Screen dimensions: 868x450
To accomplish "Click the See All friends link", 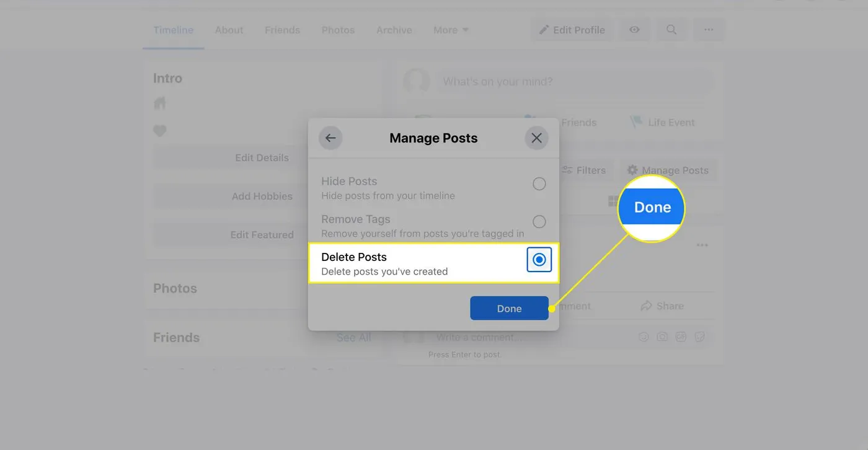I will [353, 337].
